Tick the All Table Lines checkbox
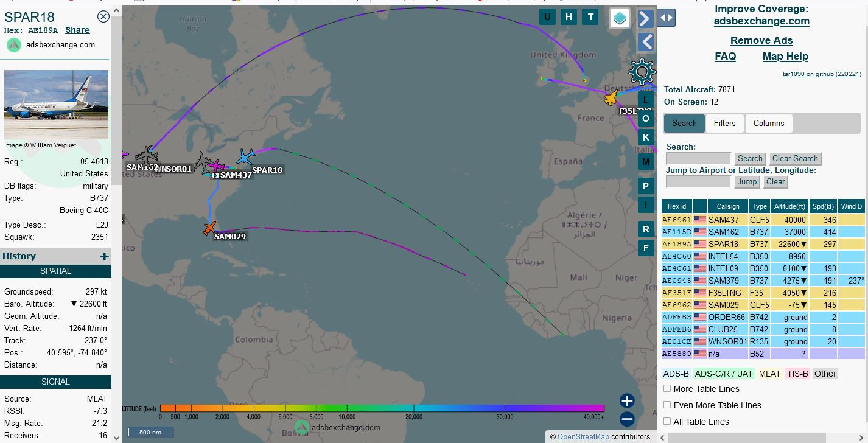Image resolution: width=868 pixels, height=443 pixels. click(x=667, y=421)
